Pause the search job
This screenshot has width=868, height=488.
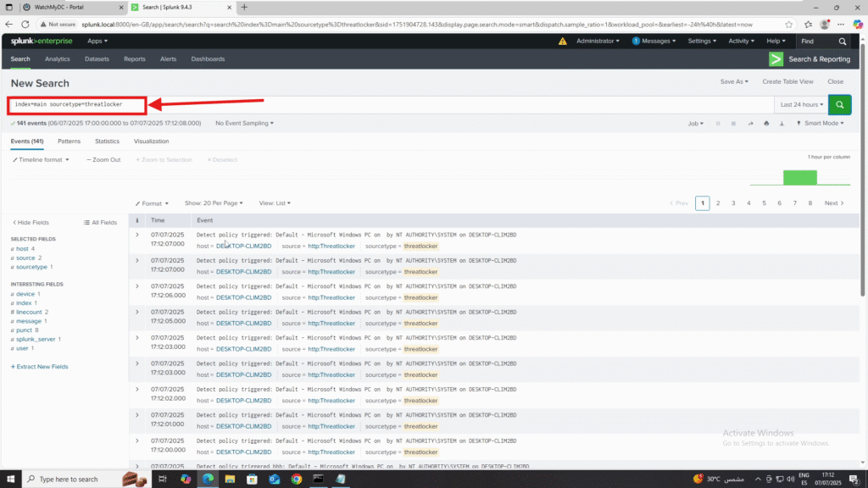(718, 124)
